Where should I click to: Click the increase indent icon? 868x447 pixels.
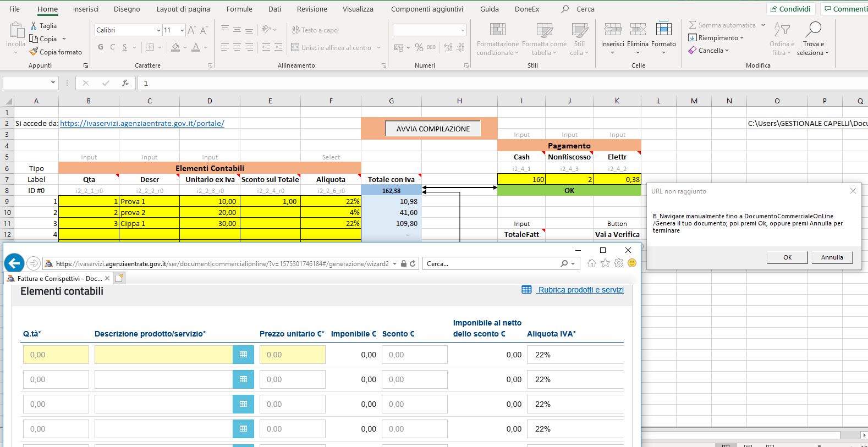coord(279,47)
